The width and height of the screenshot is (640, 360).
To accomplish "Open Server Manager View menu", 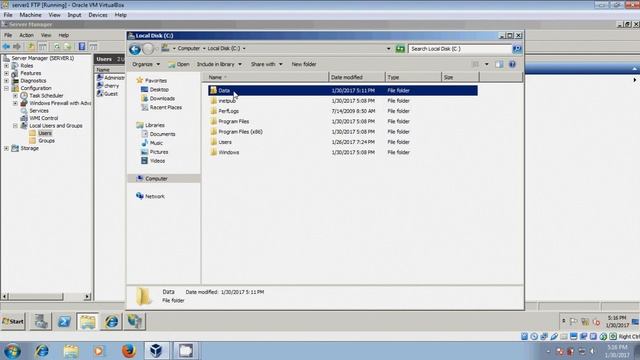I will tap(46, 35).
